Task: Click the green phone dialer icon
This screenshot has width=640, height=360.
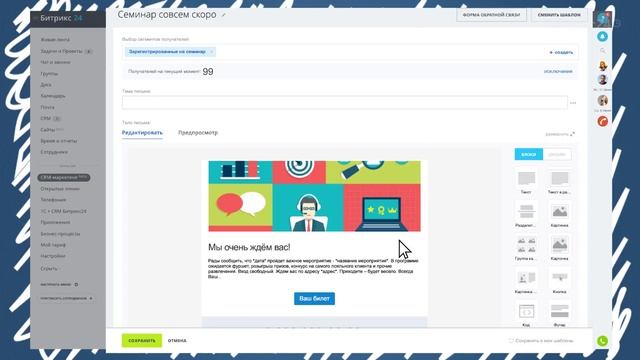Action: 602,341
